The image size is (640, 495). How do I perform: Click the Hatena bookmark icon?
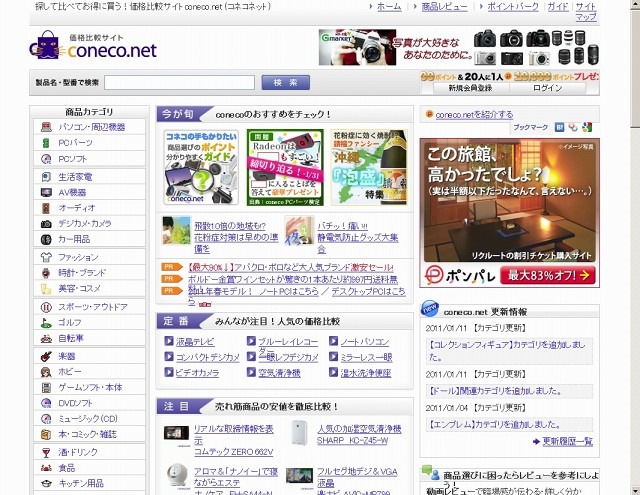(x=559, y=127)
